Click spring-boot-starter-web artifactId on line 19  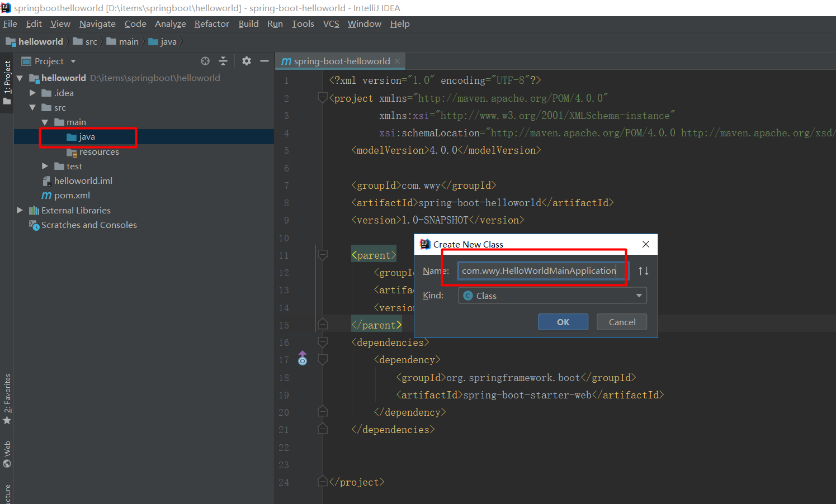click(x=530, y=395)
